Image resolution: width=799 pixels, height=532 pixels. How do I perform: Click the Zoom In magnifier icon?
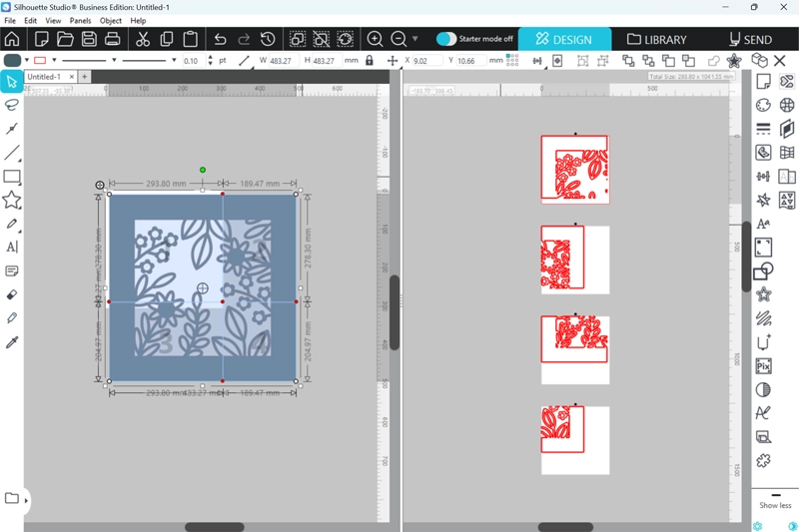click(375, 39)
